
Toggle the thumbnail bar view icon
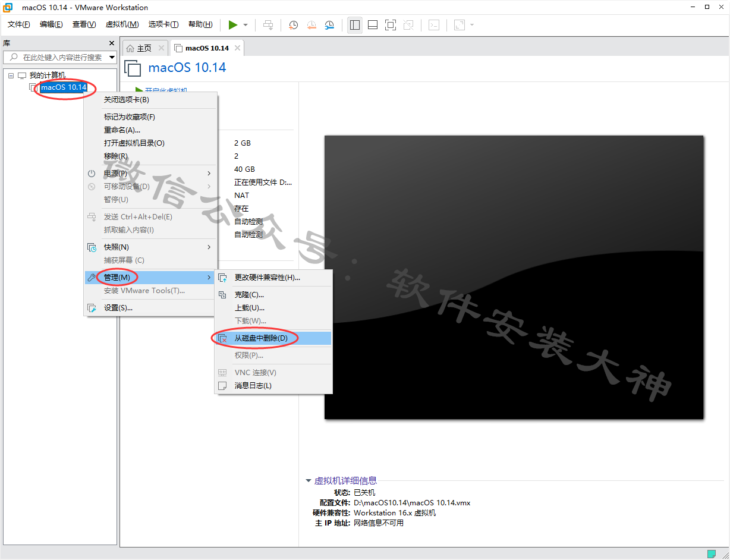[x=373, y=25]
